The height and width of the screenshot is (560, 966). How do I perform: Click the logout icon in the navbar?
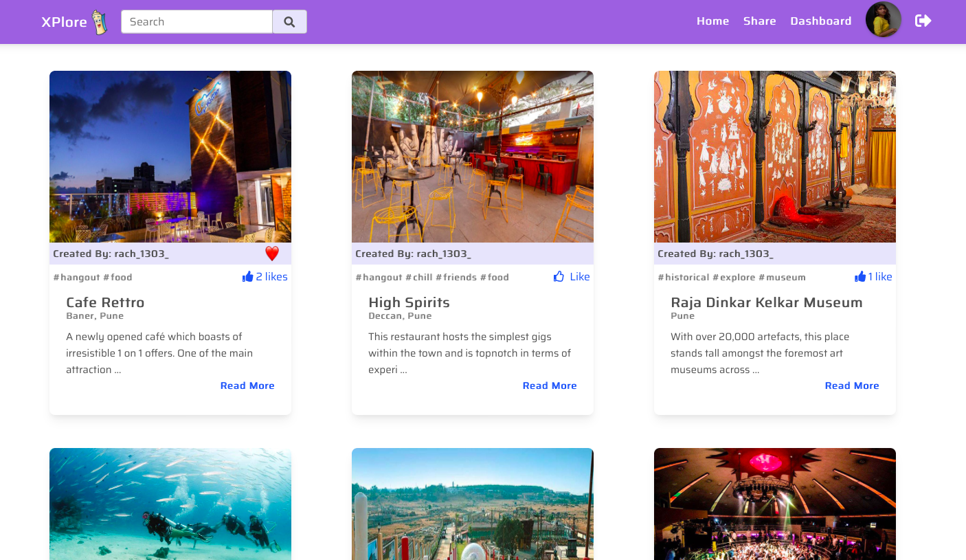click(923, 21)
